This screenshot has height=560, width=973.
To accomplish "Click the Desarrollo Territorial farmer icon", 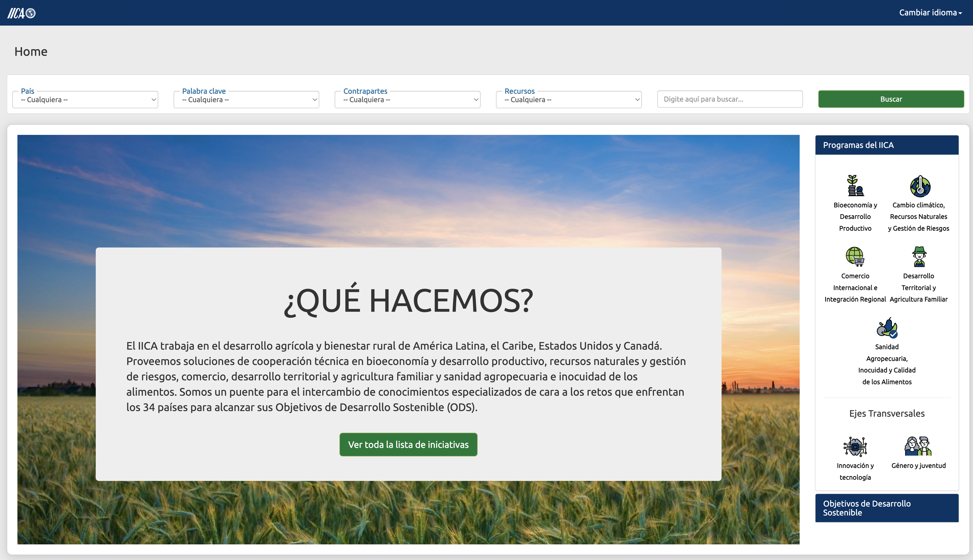I will (919, 256).
